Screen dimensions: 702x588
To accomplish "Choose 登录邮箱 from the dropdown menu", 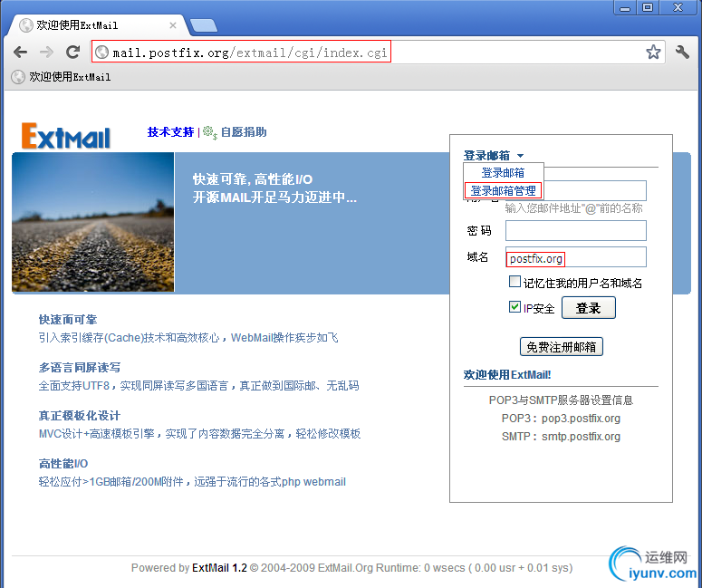I will (503, 173).
